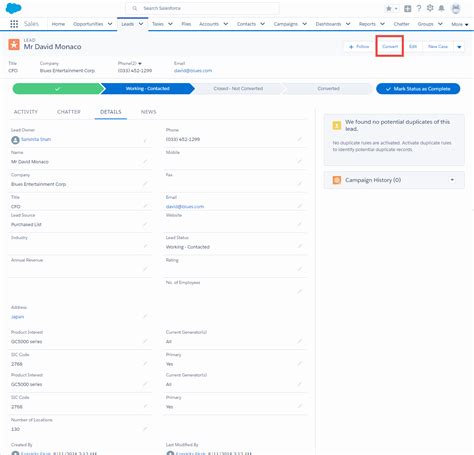This screenshot has height=455, width=474.
Task: Open the Global Actions plus icon
Action: pyautogui.click(x=407, y=9)
